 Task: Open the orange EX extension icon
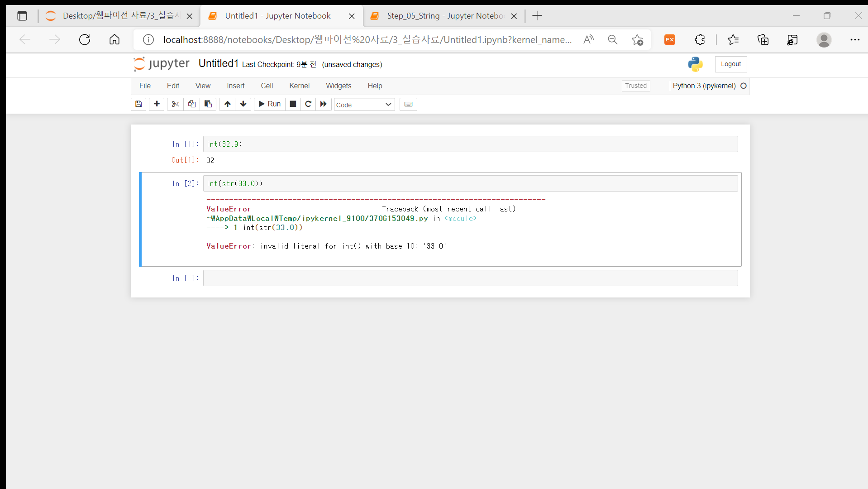pyautogui.click(x=670, y=40)
